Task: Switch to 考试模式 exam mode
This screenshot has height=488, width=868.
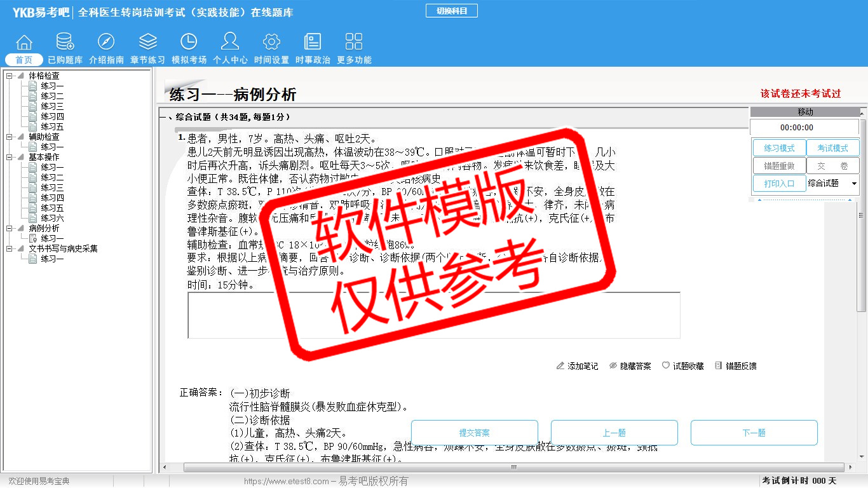Action: [832, 148]
